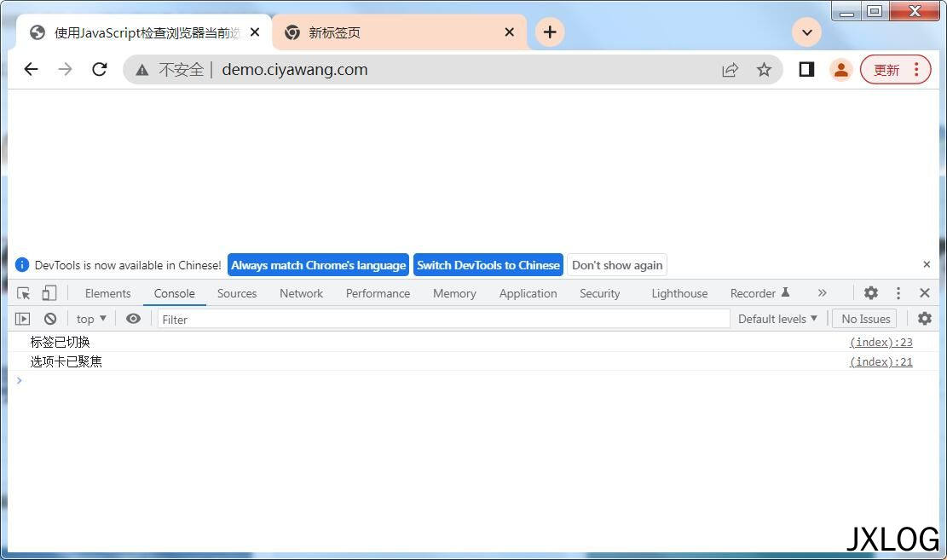Open the Elements panel tab
Viewport: 947px width, 560px height.
click(x=107, y=293)
